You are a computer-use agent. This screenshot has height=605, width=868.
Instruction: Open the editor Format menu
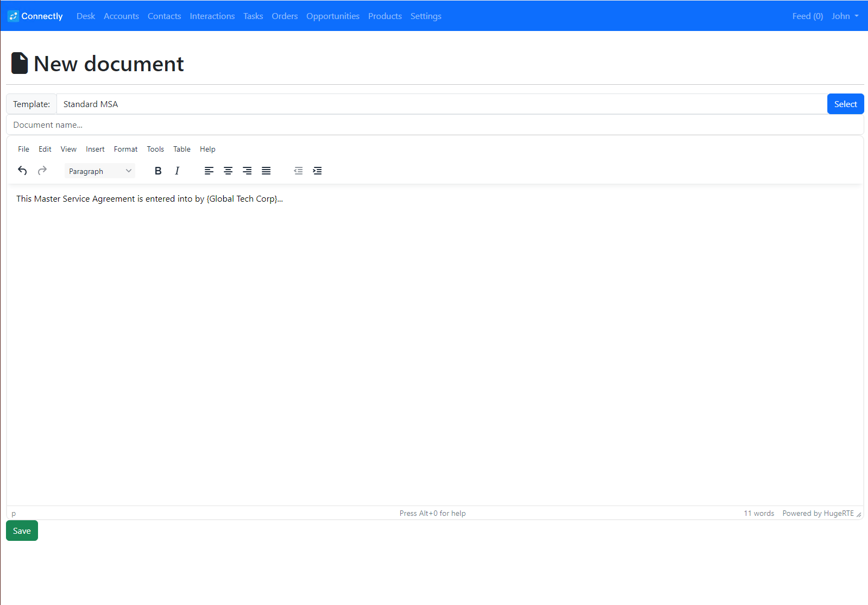(125, 149)
